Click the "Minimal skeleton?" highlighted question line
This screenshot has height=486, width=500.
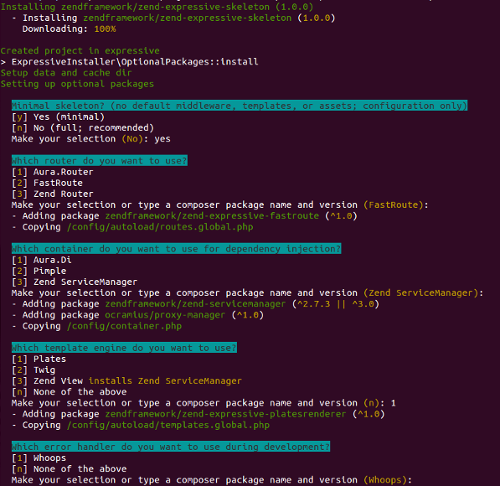tap(239, 106)
